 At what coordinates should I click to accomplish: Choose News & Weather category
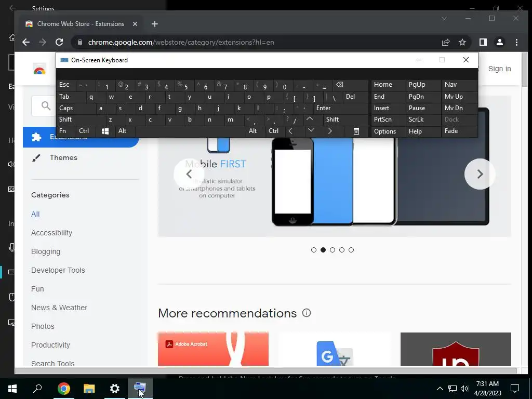point(59,308)
